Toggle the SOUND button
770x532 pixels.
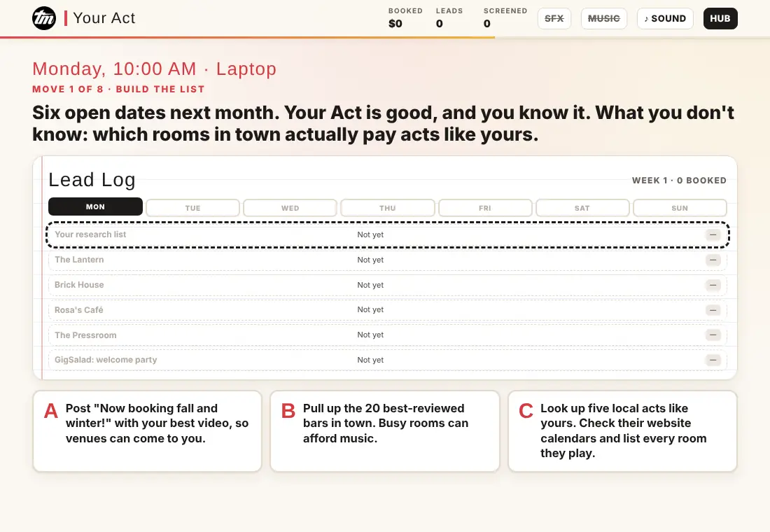[x=665, y=19]
